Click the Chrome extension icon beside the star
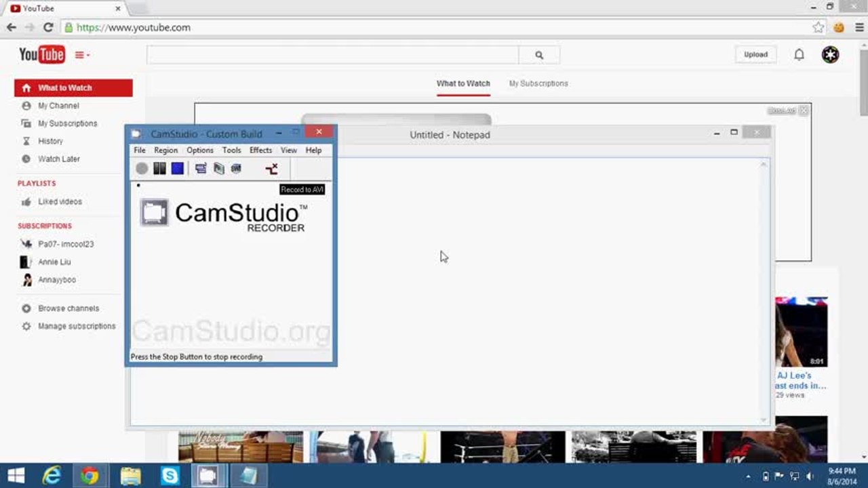This screenshot has height=488, width=868. coord(839,28)
